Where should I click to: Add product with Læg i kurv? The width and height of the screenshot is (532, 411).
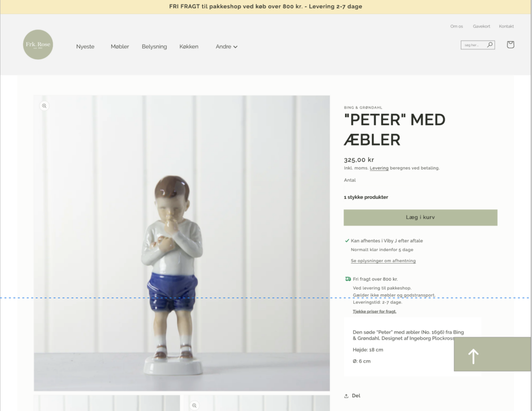(420, 217)
